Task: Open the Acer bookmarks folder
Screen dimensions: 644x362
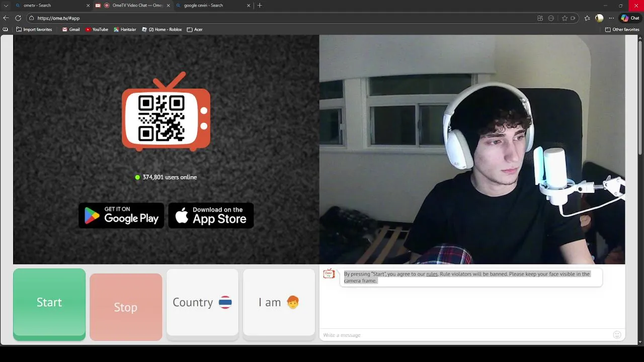Action: tap(195, 30)
